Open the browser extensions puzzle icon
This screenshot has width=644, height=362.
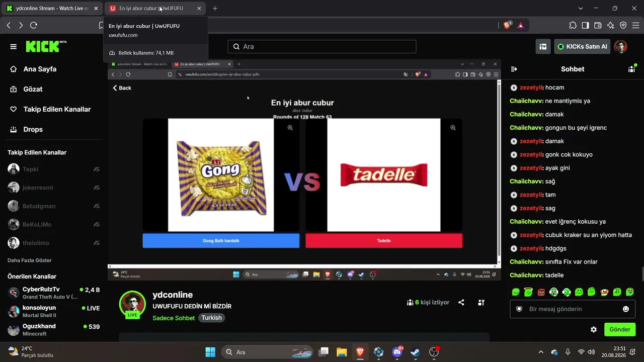coord(573,25)
